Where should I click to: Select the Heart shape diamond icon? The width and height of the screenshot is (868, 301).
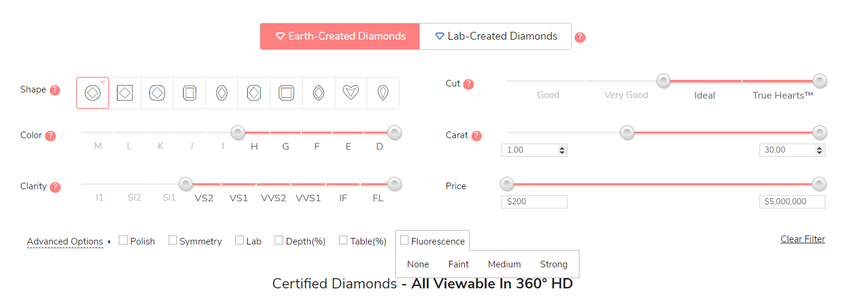350,93
